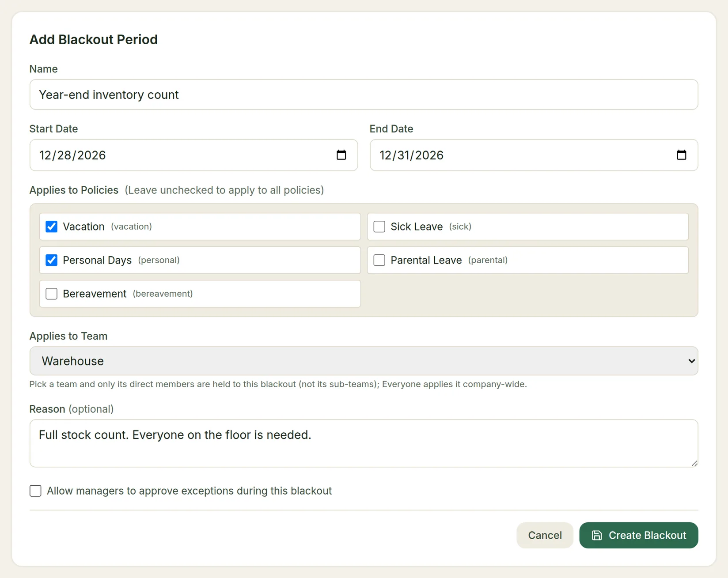Check the Sick Leave policy checkbox

(379, 227)
